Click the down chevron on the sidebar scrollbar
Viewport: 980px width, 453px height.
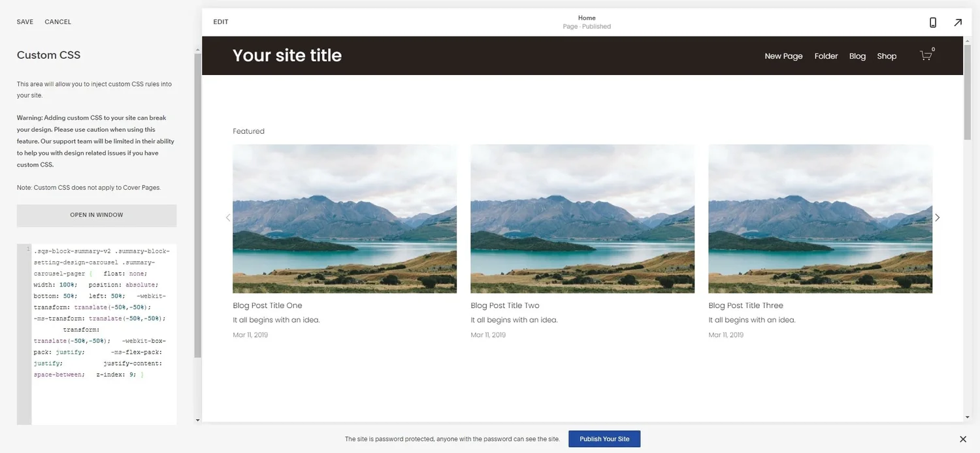coord(197,420)
